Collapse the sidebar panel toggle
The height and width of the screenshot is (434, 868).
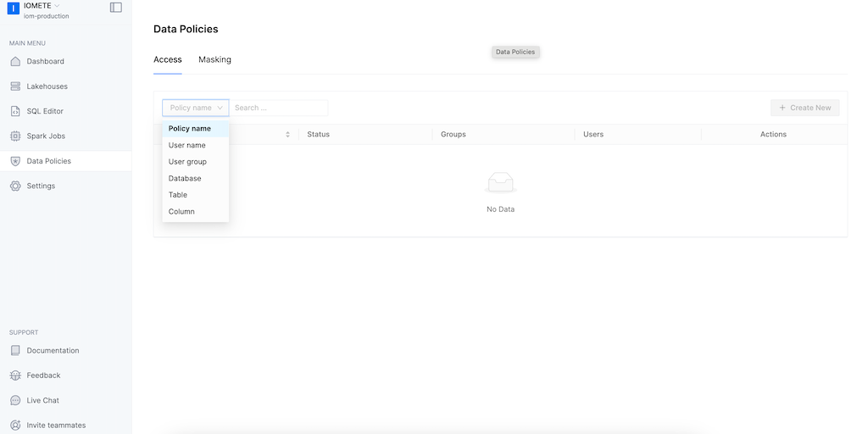[x=116, y=8]
